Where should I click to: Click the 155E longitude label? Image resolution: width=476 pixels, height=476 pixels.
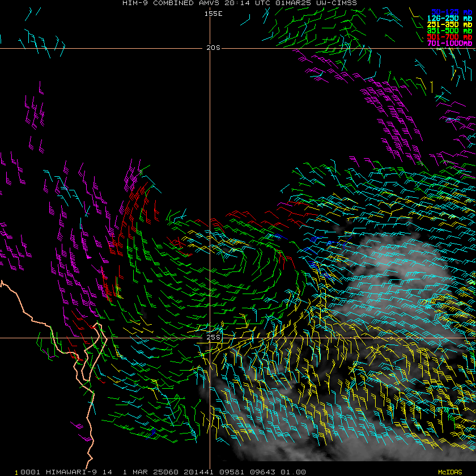(x=213, y=14)
